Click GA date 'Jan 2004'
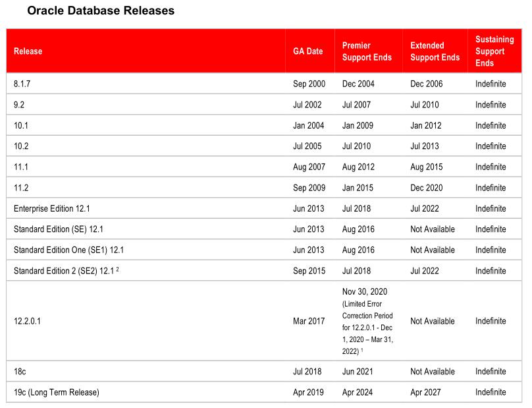Screen dimensions: 532x408 (308, 125)
